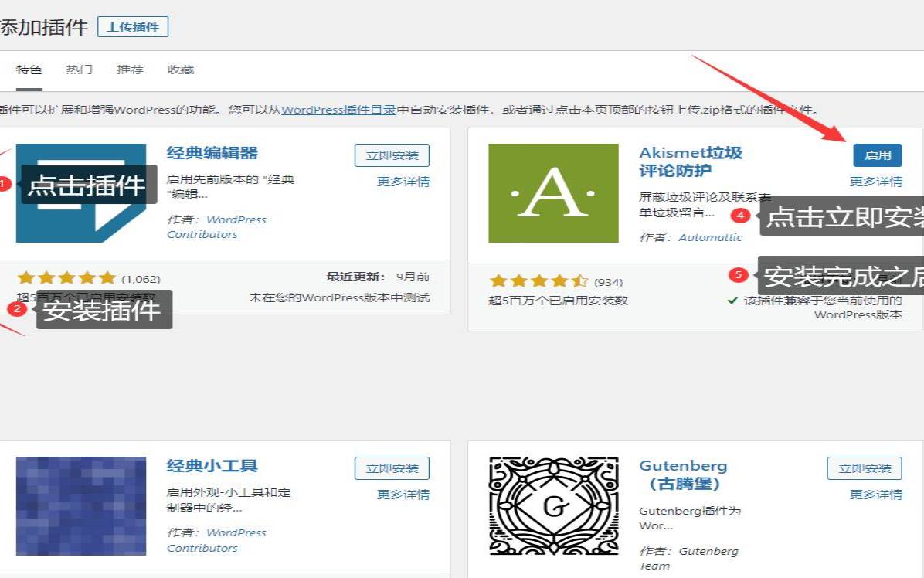Open the 热门 tab
Image resolution: width=924 pixels, height=578 pixels.
(x=80, y=70)
